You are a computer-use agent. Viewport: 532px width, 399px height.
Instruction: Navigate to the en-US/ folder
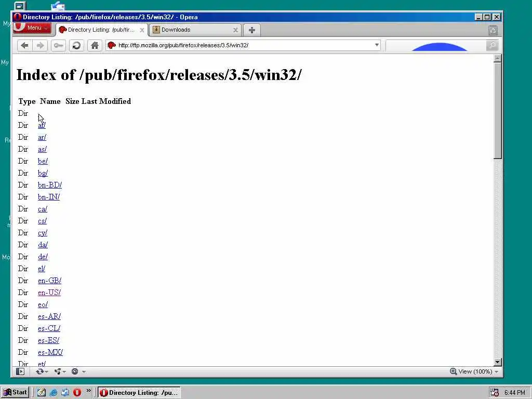[49, 292]
